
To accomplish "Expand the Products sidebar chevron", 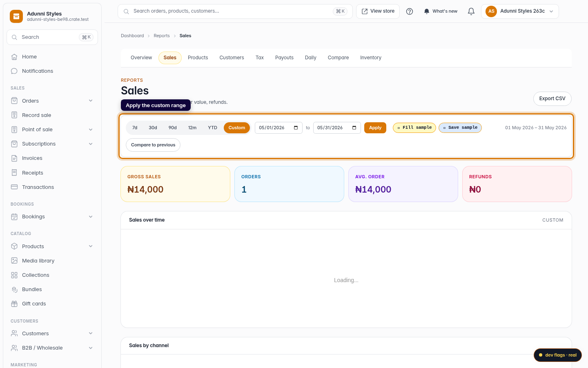I will click(x=91, y=246).
